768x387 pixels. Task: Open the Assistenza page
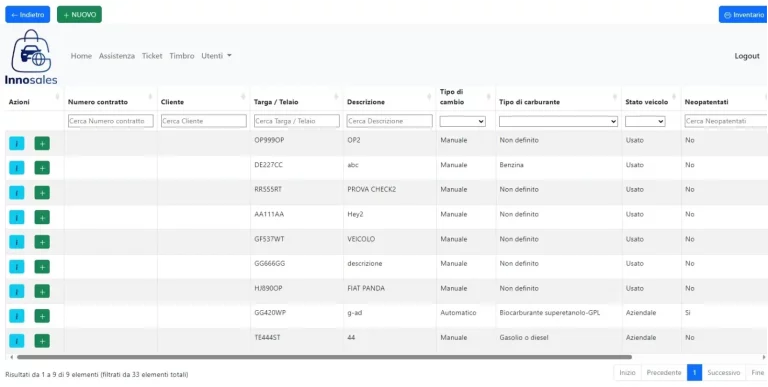117,56
